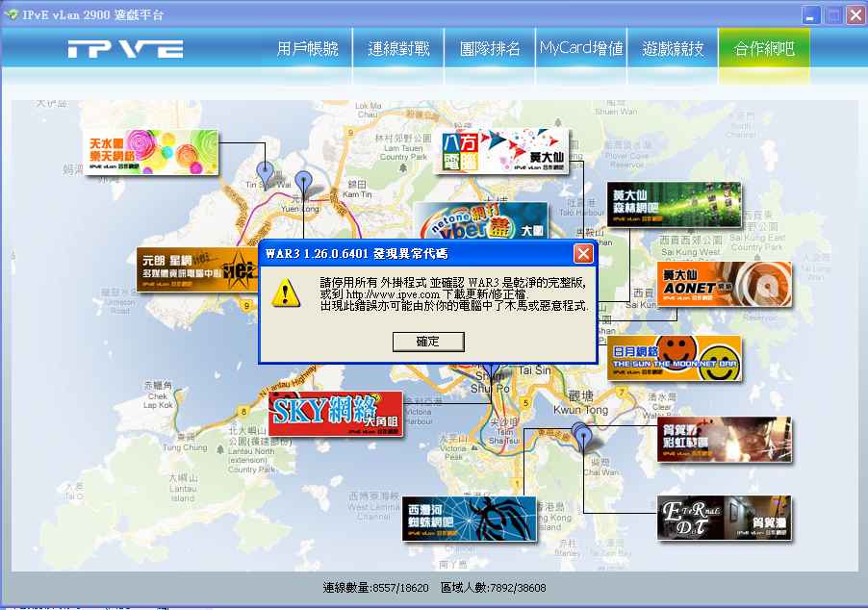Open the netone cyber 大圍 banner
The image size is (868, 610).
(x=480, y=220)
